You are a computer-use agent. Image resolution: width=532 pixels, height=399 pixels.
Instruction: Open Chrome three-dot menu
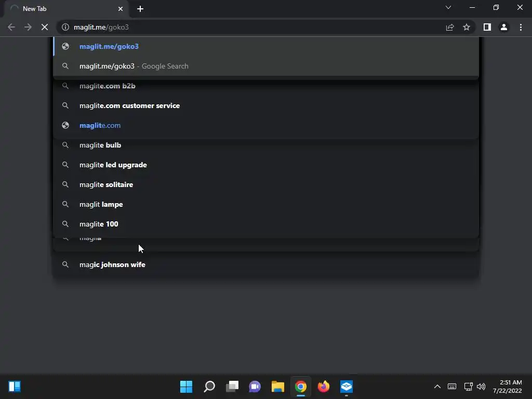(521, 27)
